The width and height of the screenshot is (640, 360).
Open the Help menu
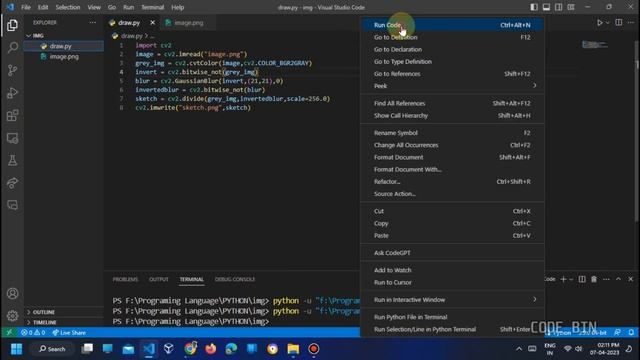pyautogui.click(x=178, y=7)
